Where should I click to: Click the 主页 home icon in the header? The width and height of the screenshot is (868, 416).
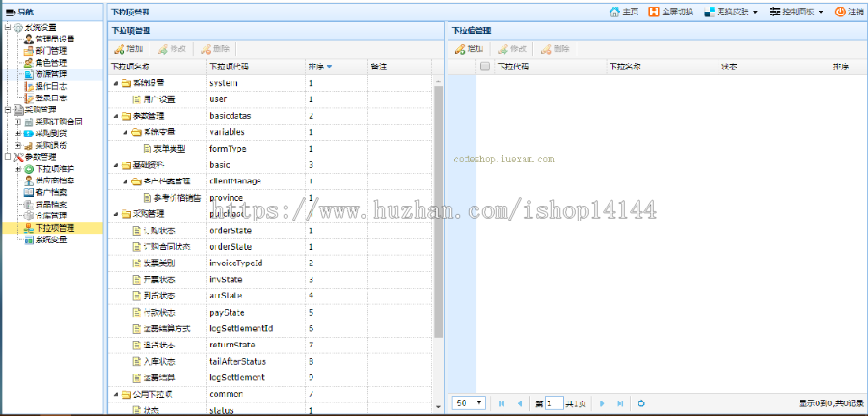point(614,12)
